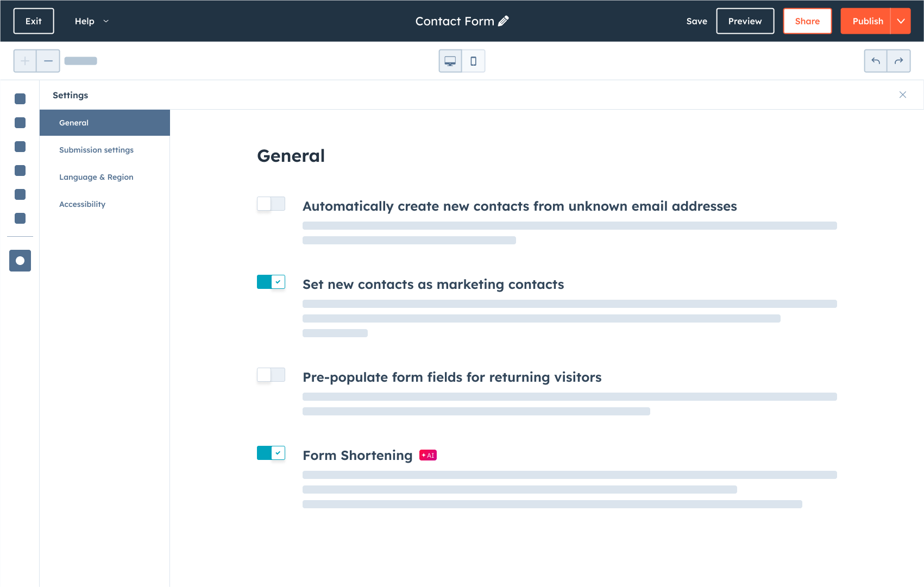Image resolution: width=924 pixels, height=587 pixels.
Task: Disable setting new contacts as marketing contacts
Action: pos(271,282)
